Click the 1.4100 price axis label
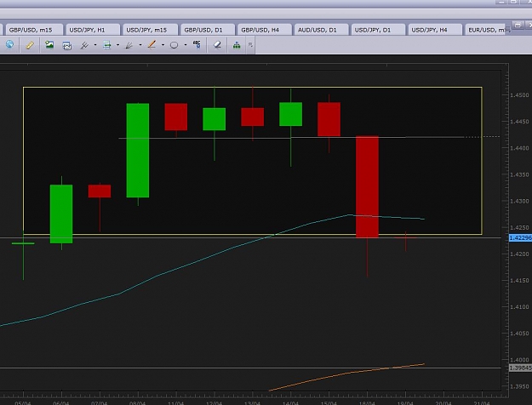Image resolution: width=532 pixels, height=405 pixels. tap(519, 307)
